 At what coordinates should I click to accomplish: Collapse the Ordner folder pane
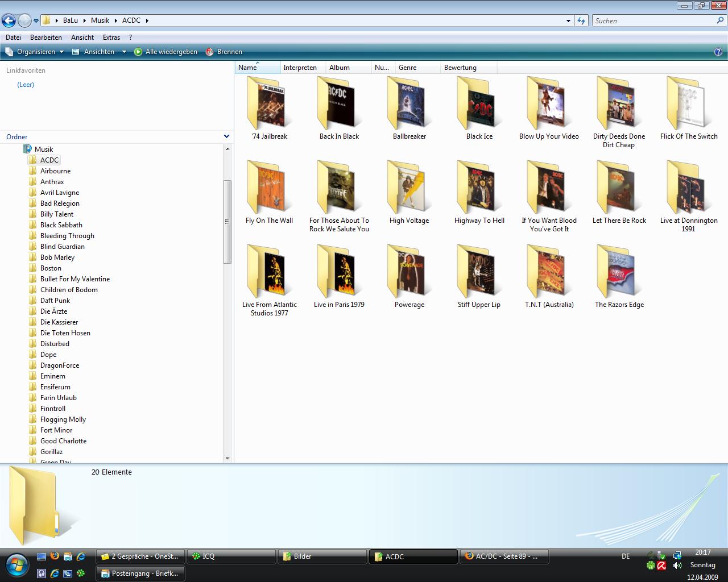click(x=226, y=136)
